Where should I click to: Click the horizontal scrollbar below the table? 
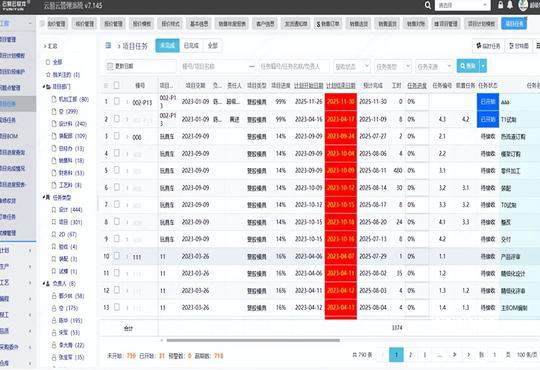tap(253, 340)
